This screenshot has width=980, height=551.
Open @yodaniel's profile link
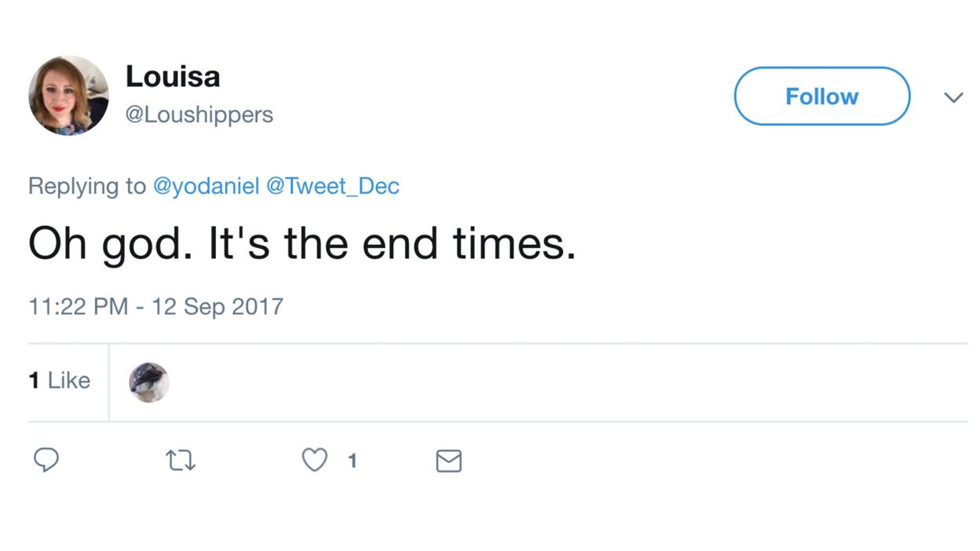coord(205,186)
